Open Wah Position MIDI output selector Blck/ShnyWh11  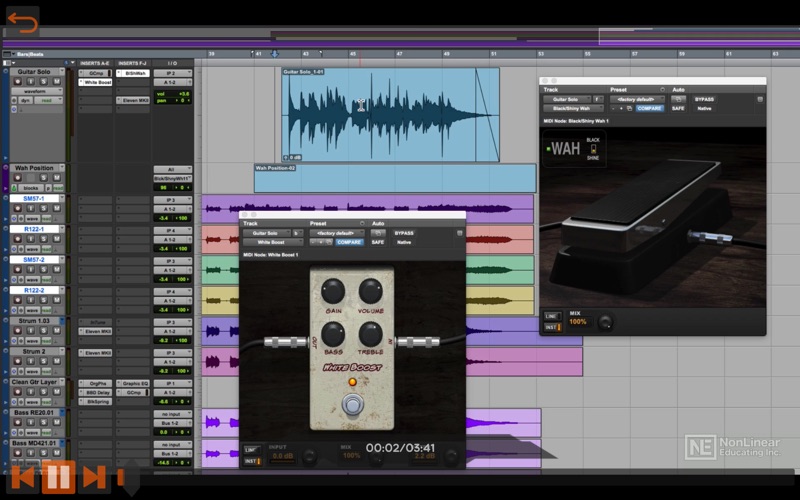click(x=172, y=179)
